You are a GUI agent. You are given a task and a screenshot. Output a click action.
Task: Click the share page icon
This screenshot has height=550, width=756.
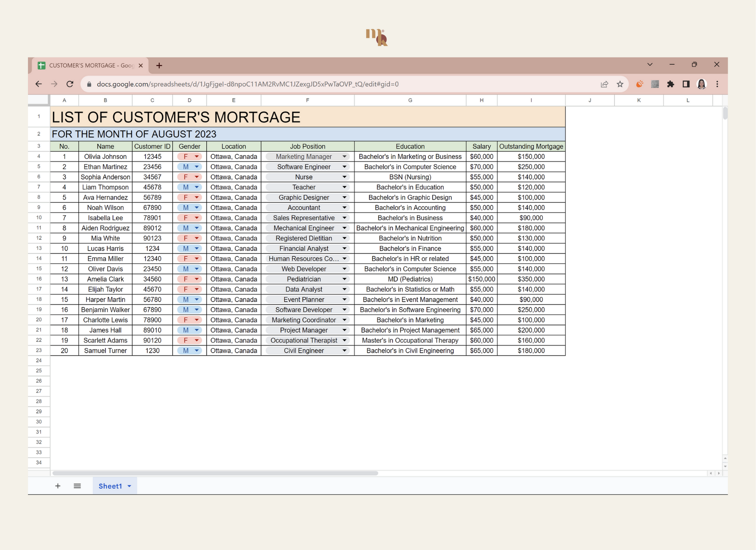tap(604, 84)
